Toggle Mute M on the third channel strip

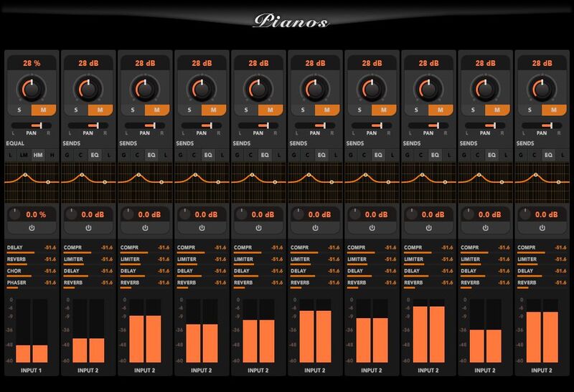(x=157, y=110)
